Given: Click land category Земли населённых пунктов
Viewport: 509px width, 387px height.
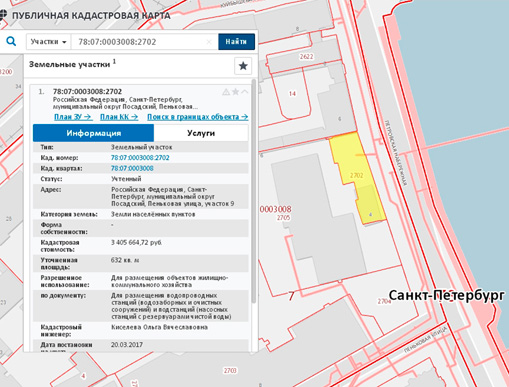Looking at the screenshot, I should (153, 214).
